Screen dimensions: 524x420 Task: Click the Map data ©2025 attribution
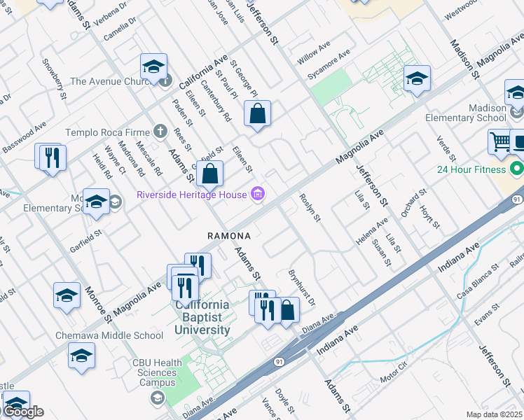(x=494, y=414)
